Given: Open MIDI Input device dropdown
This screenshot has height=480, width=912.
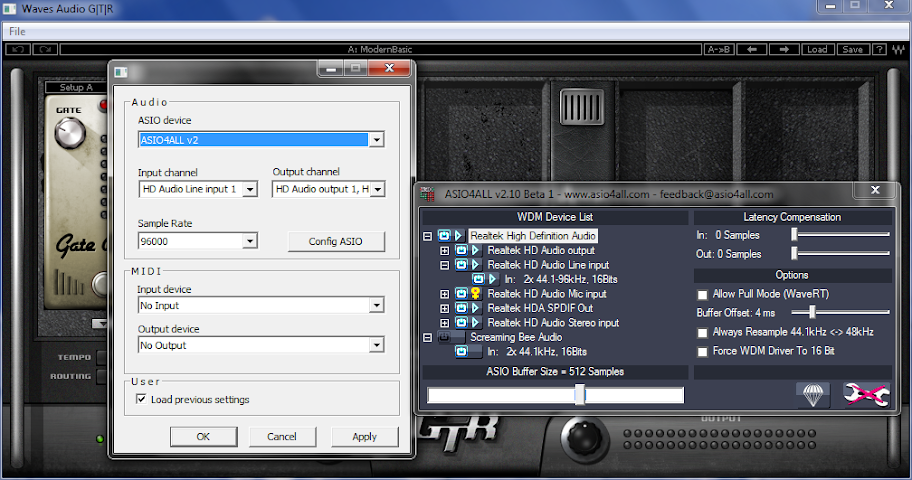Looking at the screenshot, I should pos(376,305).
